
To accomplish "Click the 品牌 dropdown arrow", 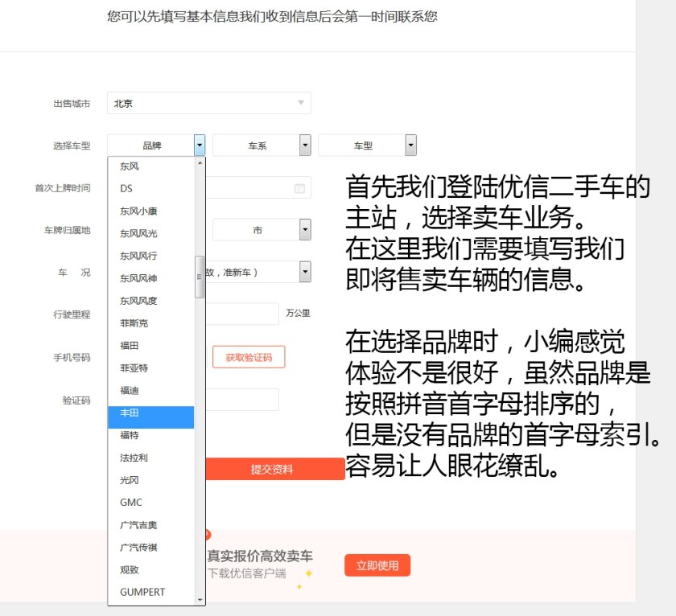I will [x=200, y=145].
